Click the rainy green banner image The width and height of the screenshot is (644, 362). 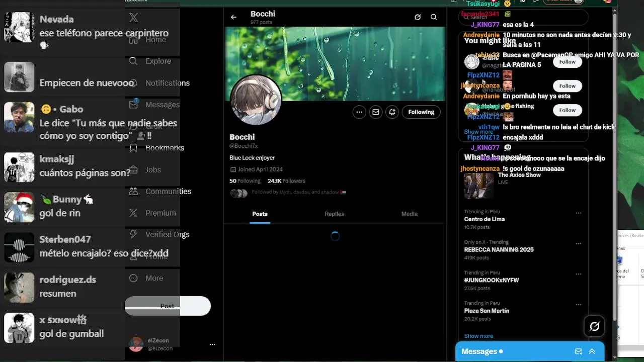click(x=335, y=64)
